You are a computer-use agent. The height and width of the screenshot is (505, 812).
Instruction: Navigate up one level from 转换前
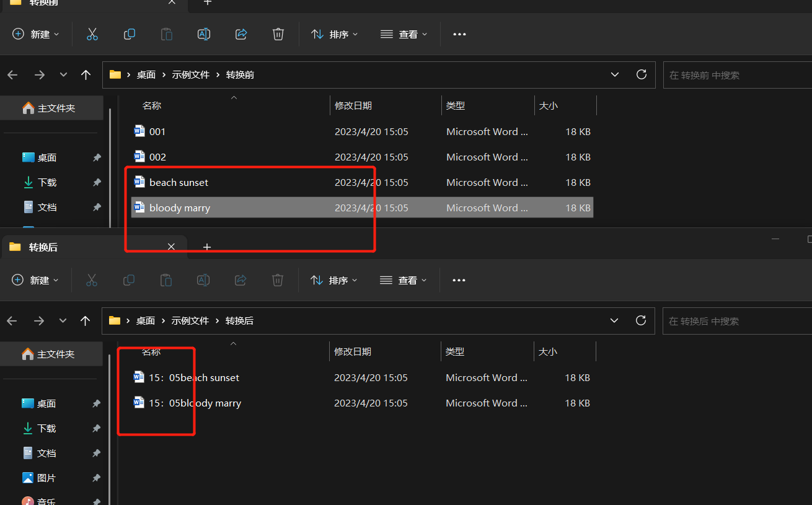[86, 74]
